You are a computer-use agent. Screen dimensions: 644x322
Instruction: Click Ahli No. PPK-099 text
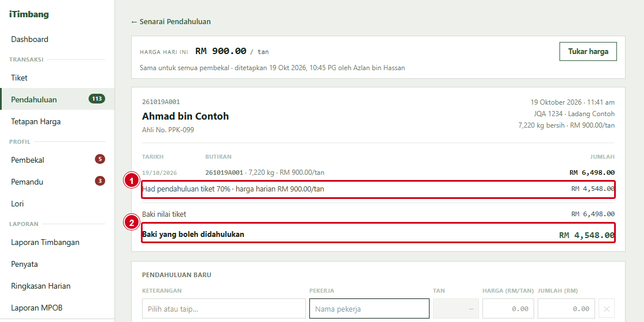[x=168, y=130]
